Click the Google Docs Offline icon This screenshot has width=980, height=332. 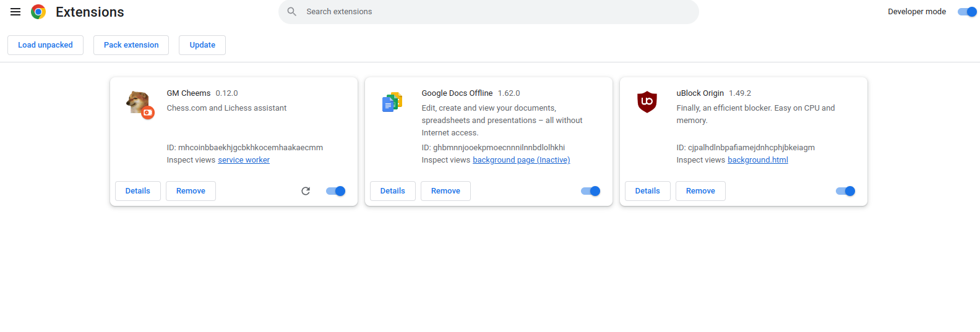tap(392, 102)
